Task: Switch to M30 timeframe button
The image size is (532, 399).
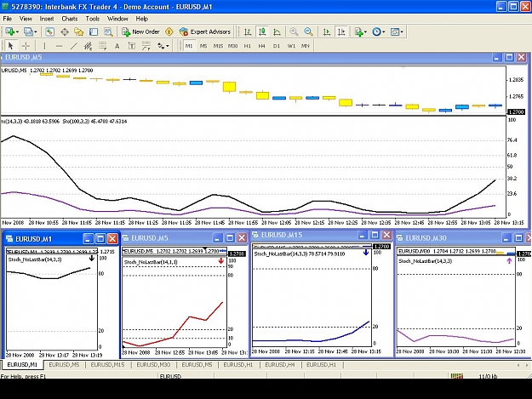Action: (232, 46)
